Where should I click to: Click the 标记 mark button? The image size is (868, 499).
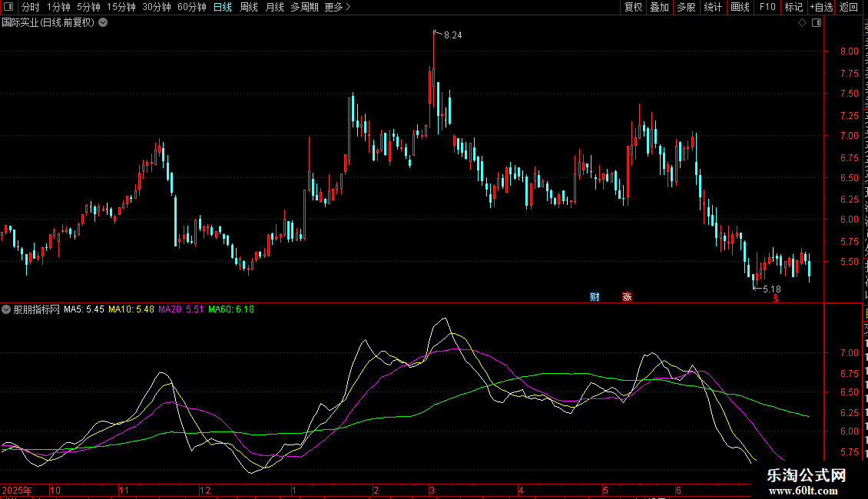793,7
